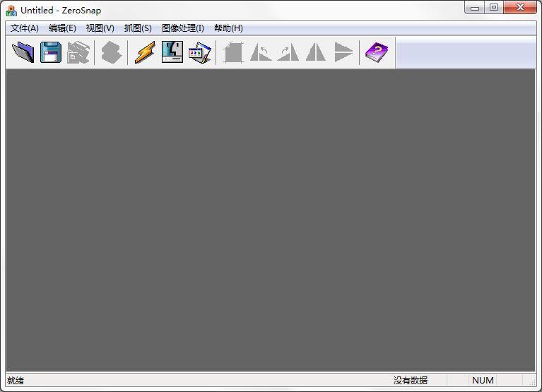Click the grayed-out print icon

tap(78, 52)
